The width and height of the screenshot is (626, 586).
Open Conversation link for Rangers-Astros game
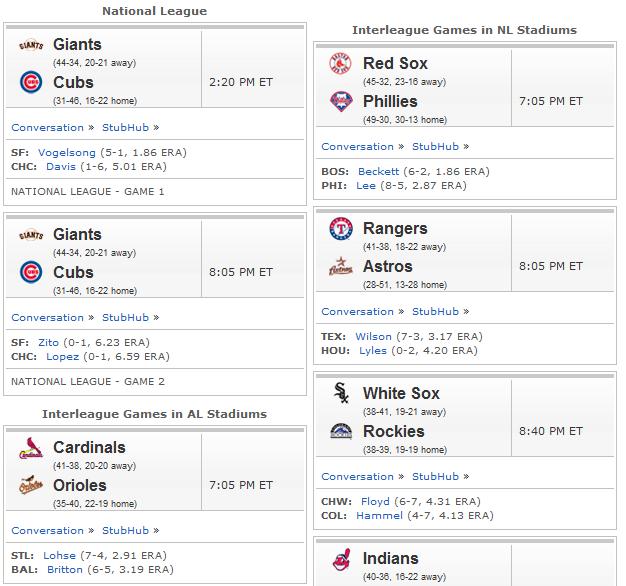point(357,312)
